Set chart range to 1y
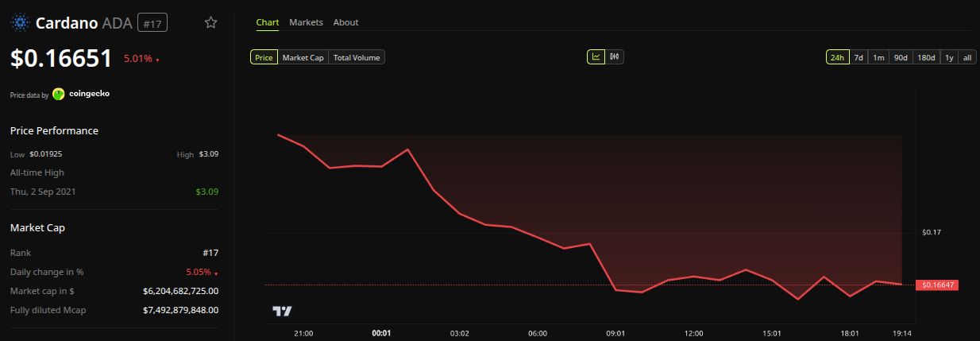The width and height of the screenshot is (980, 341). (949, 57)
